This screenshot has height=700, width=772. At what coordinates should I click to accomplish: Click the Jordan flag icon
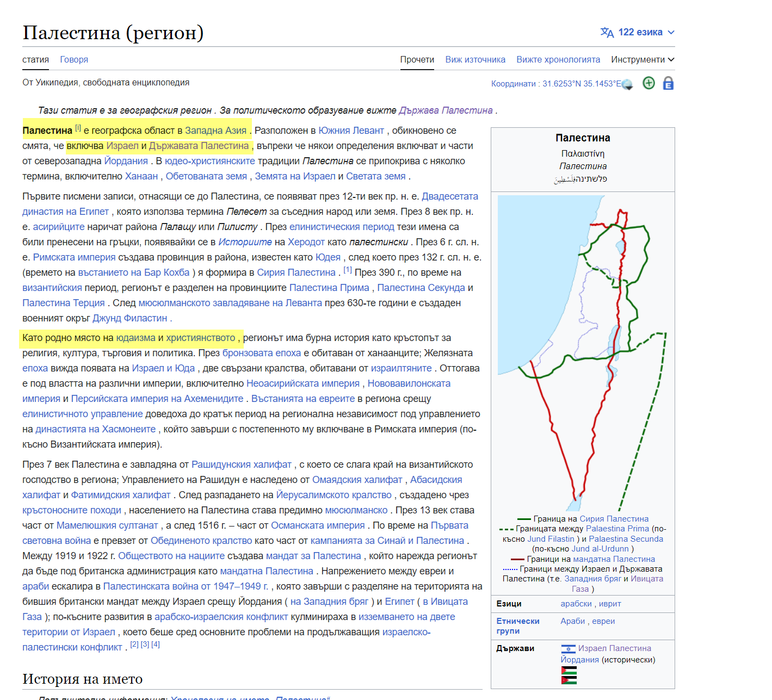(569, 680)
